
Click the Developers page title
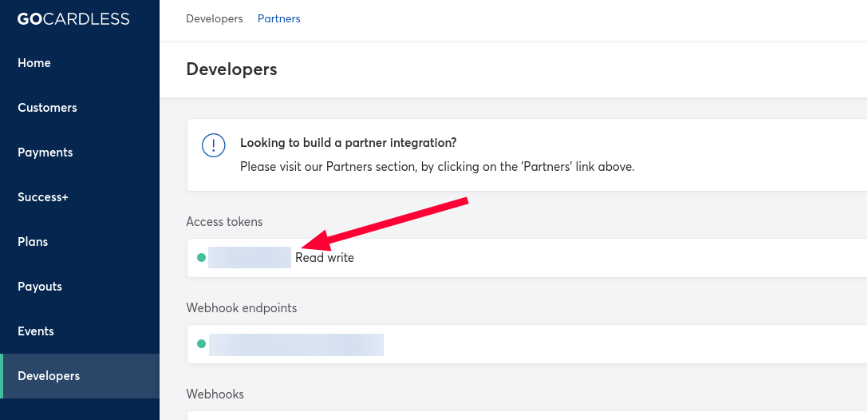coord(231,69)
